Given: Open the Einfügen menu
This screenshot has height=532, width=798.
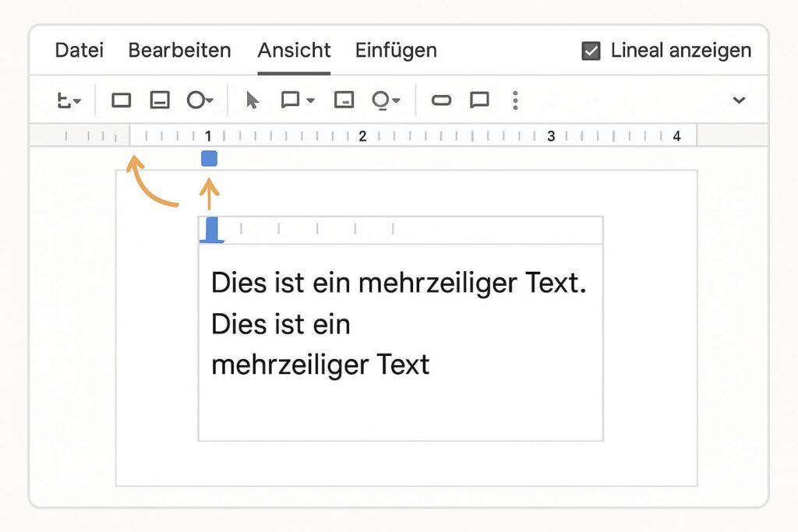Looking at the screenshot, I should click(x=396, y=51).
